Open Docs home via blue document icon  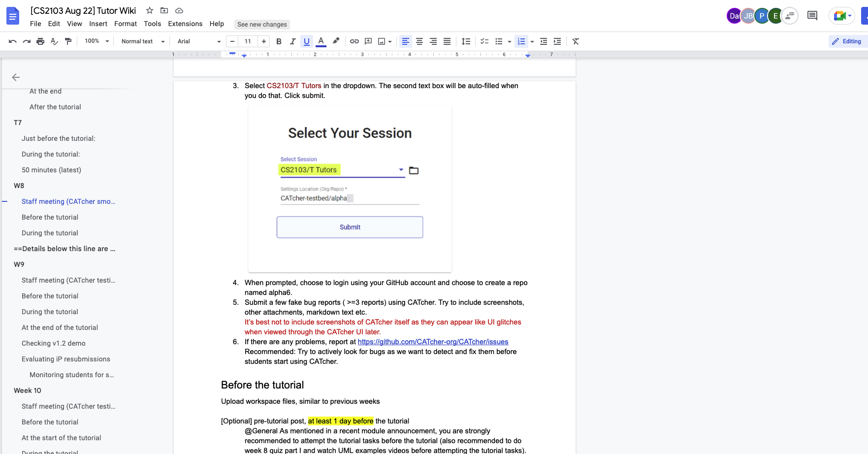pyautogui.click(x=13, y=16)
